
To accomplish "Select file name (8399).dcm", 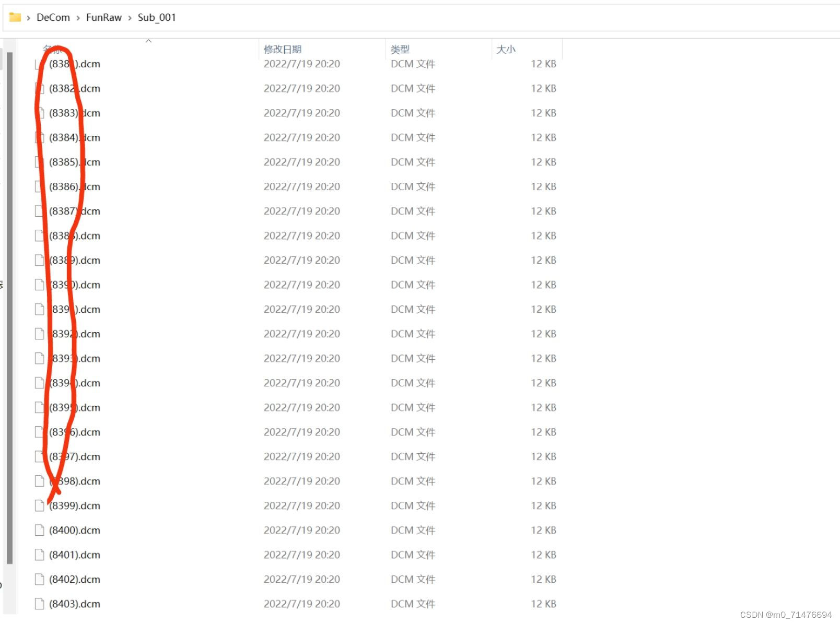I will 75,505.
